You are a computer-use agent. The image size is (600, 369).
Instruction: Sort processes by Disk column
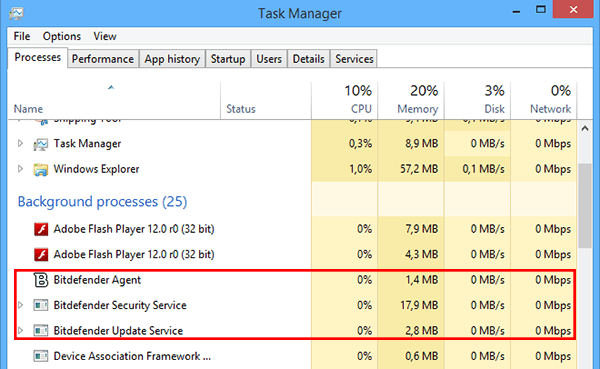click(x=478, y=100)
